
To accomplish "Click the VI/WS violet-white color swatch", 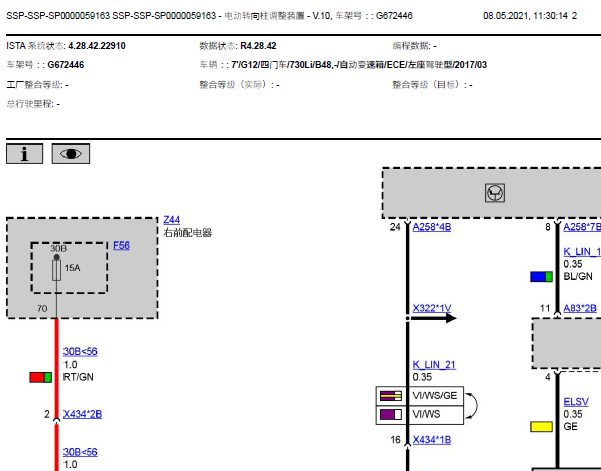I will pos(391,414).
